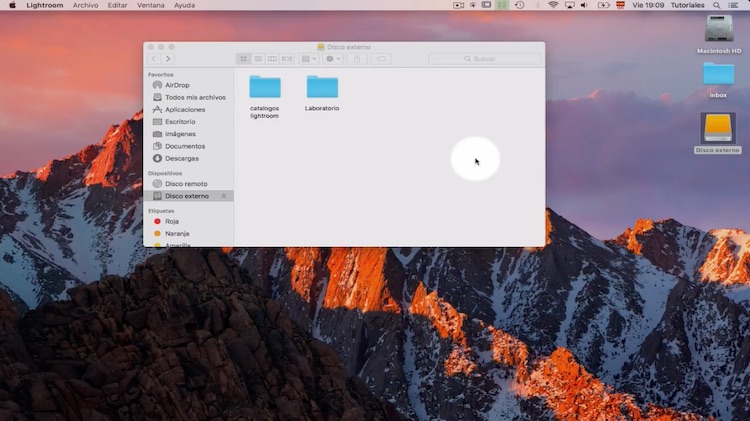
Task: Click the Wi-Fi menu bar icon
Action: [553, 5]
